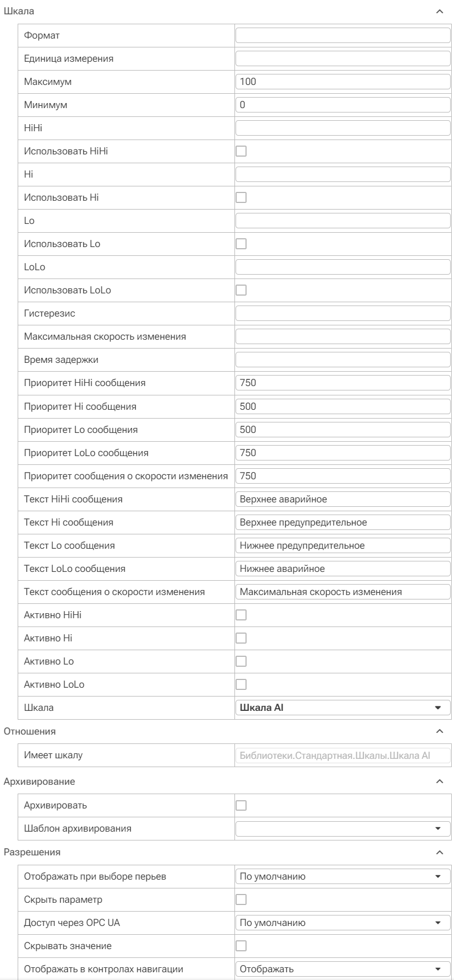Viewport: 454px width, 980px height.
Task: Collapse the Отношения section
Action: pos(439,731)
